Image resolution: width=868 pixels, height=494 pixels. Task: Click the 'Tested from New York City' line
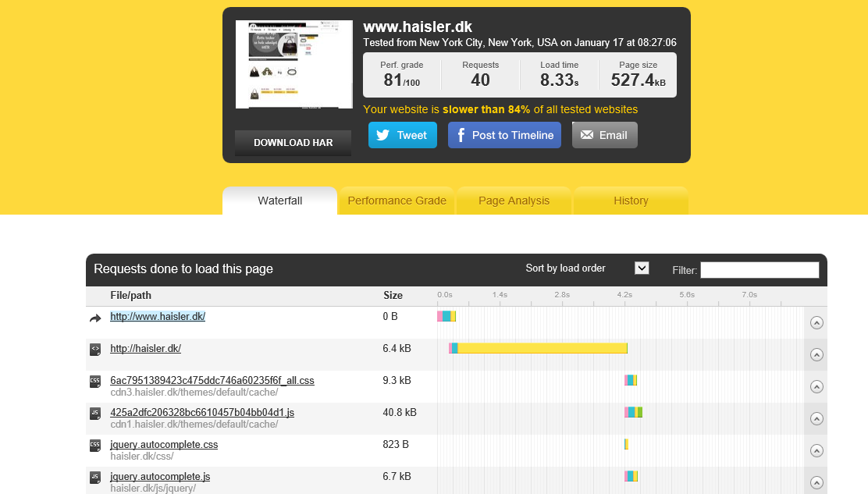pyautogui.click(x=520, y=43)
